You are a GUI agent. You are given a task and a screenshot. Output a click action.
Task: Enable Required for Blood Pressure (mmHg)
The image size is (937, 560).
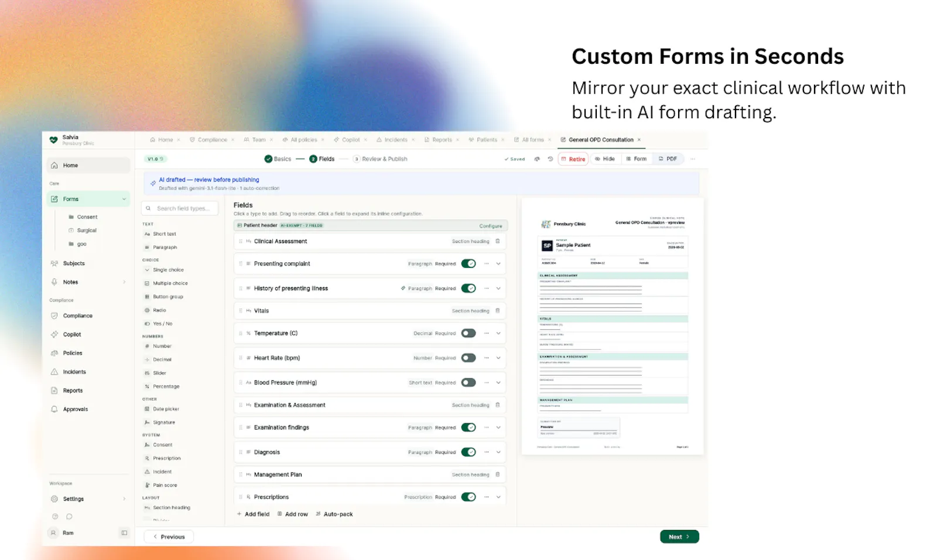468,383
